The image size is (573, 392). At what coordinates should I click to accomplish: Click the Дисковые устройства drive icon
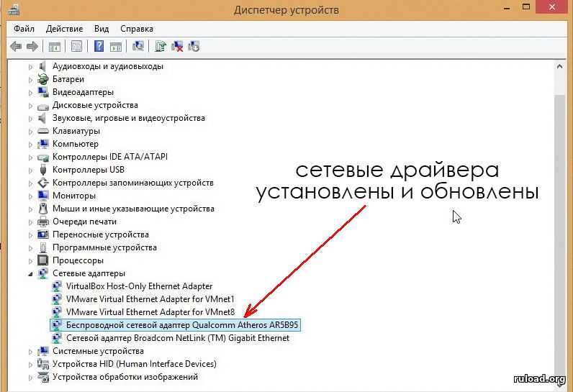43,106
